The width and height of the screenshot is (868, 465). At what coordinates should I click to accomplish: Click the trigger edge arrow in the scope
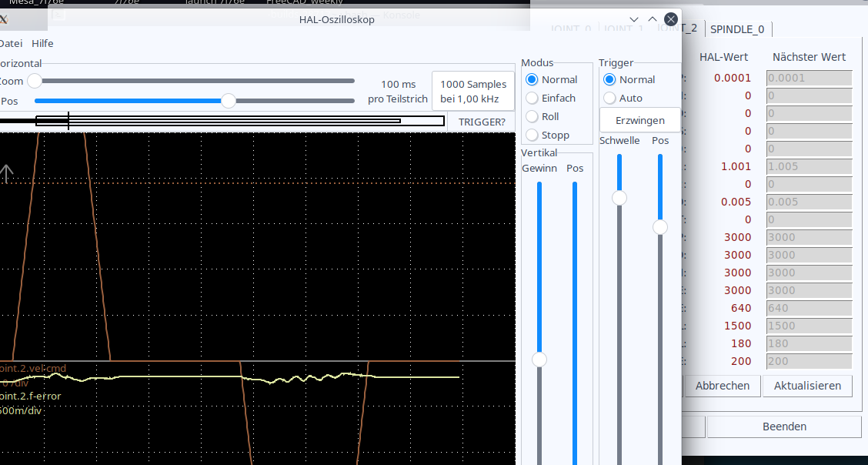[x=6, y=173]
